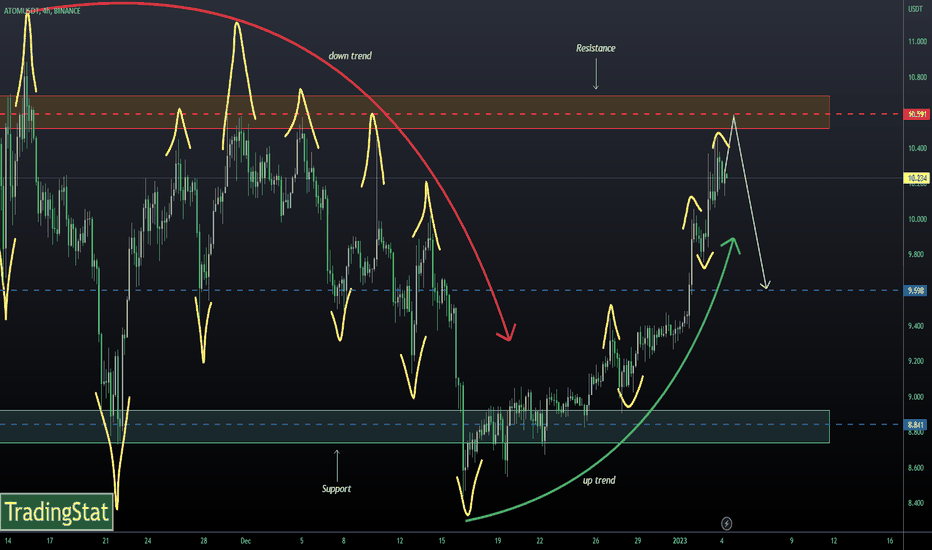Click the '24' date on time axis
This screenshot has width=932, height=550.
coord(148,541)
